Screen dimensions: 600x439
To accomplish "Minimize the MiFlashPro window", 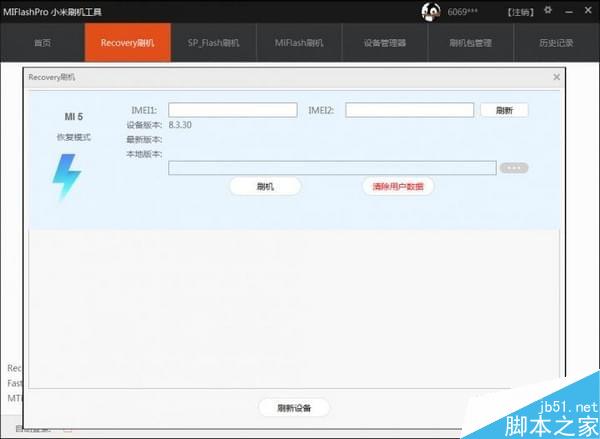I will (x=569, y=12).
